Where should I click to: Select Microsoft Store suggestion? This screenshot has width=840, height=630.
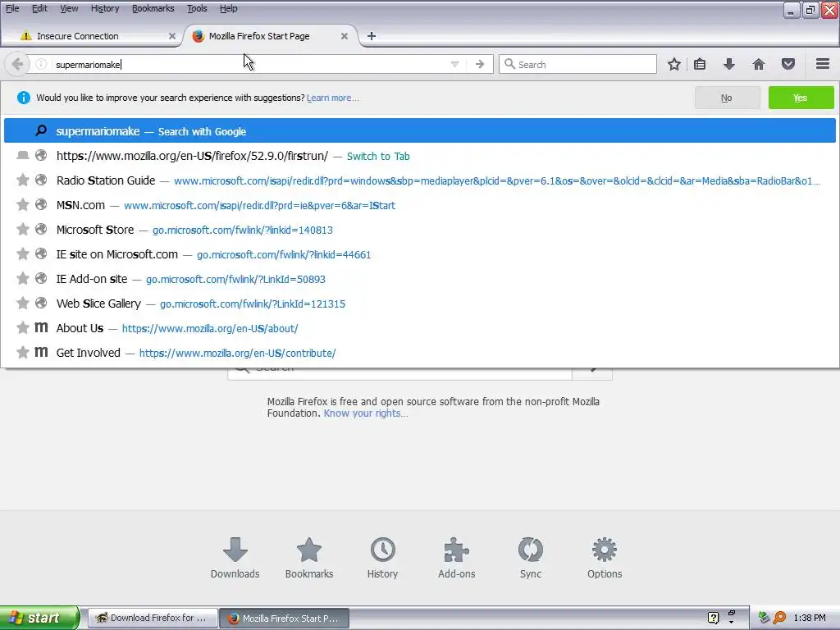pos(419,230)
